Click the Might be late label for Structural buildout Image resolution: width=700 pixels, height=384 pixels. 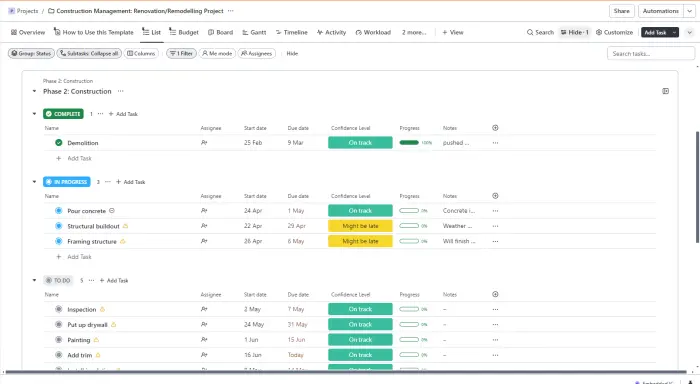(x=360, y=226)
